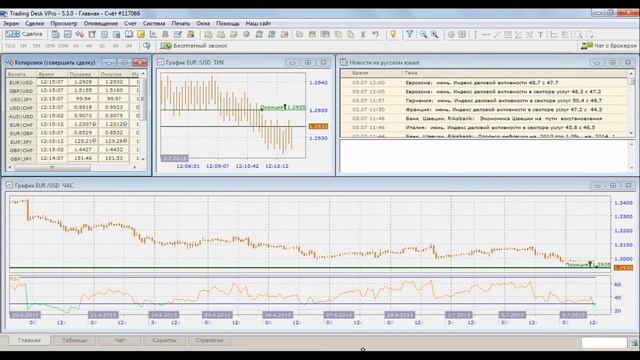Switch to the Главная tab
This screenshot has height=360, width=640.
click(29, 340)
